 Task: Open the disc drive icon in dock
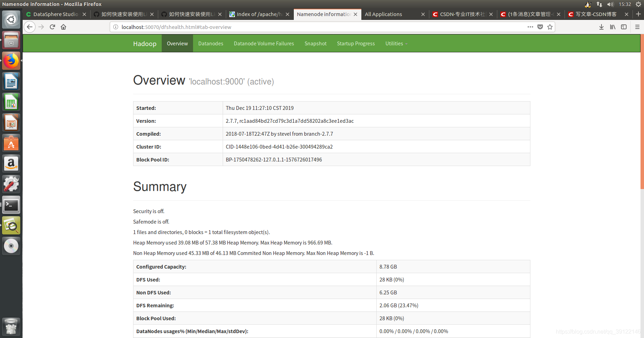pyautogui.click(x=11, y=246)
